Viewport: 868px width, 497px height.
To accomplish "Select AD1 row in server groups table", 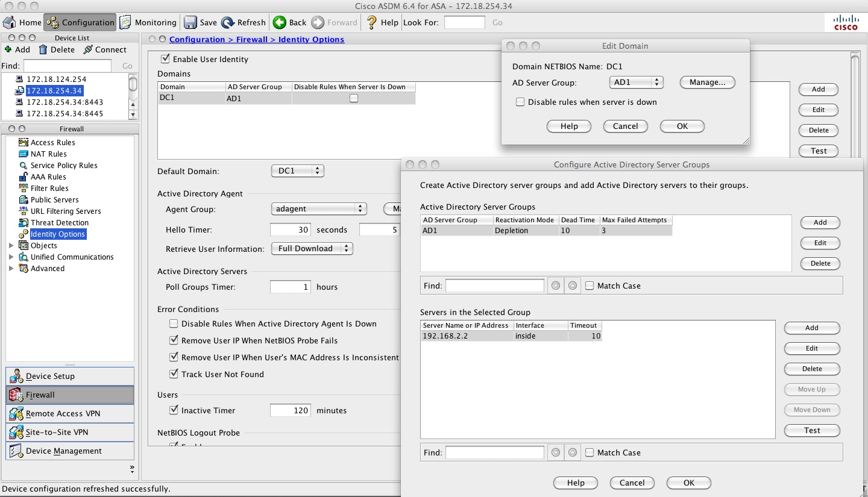I will [x=546, y=231].
